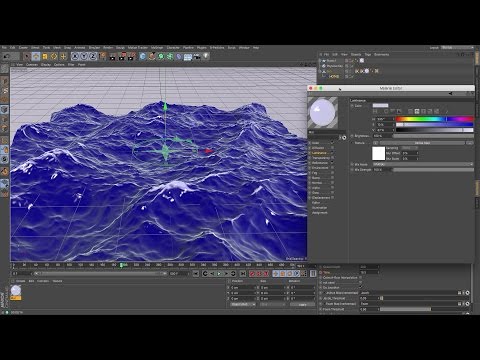Image resolution: width=480 pixels, height=360 pixels.
Task: Play animation forwards green button
Action: [219, 274]
